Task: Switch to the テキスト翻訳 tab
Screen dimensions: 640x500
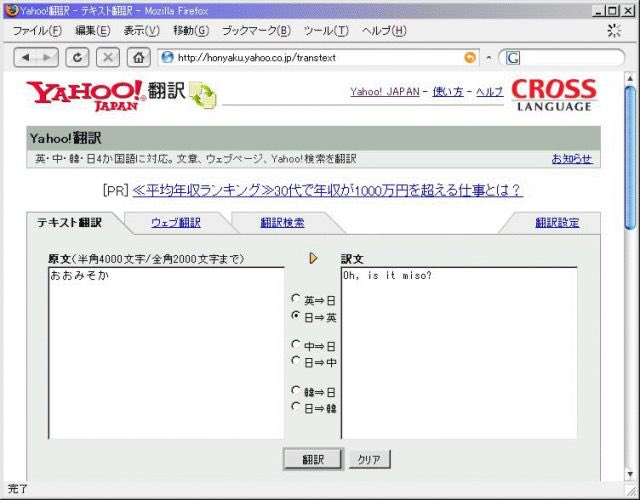Action: [69, 223]
